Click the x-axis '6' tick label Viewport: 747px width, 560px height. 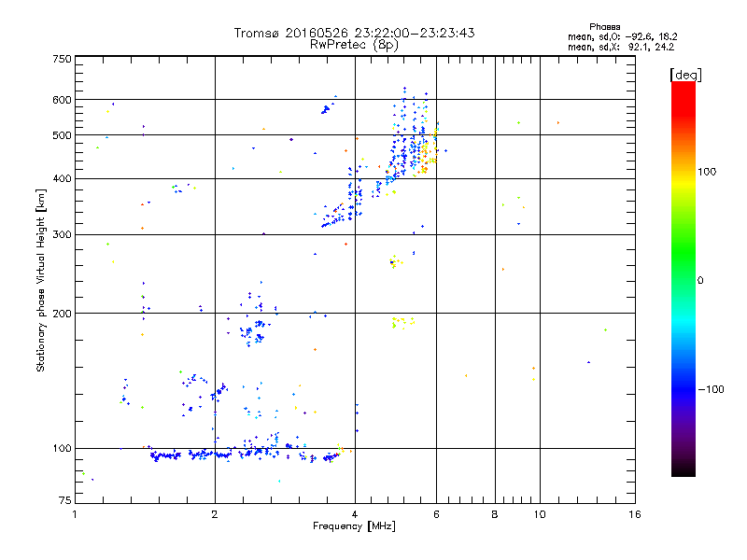[436, 514]
